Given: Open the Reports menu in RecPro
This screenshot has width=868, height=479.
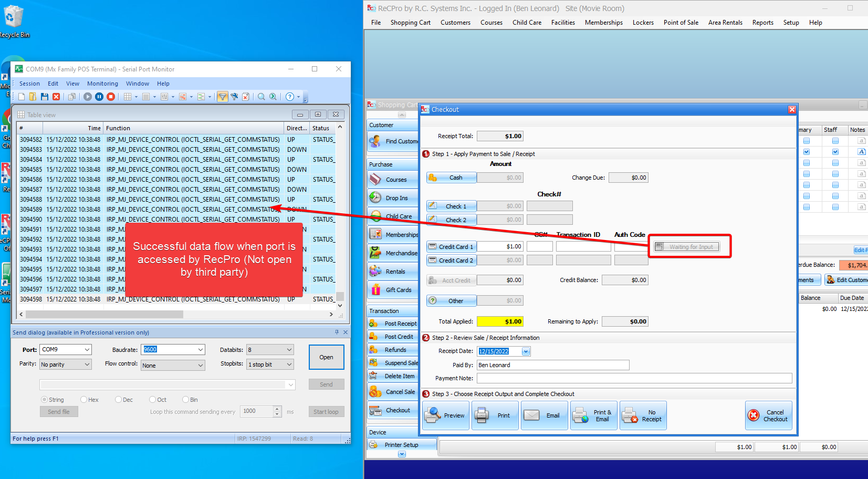Looking at the screenshot, I should point(762,23).
